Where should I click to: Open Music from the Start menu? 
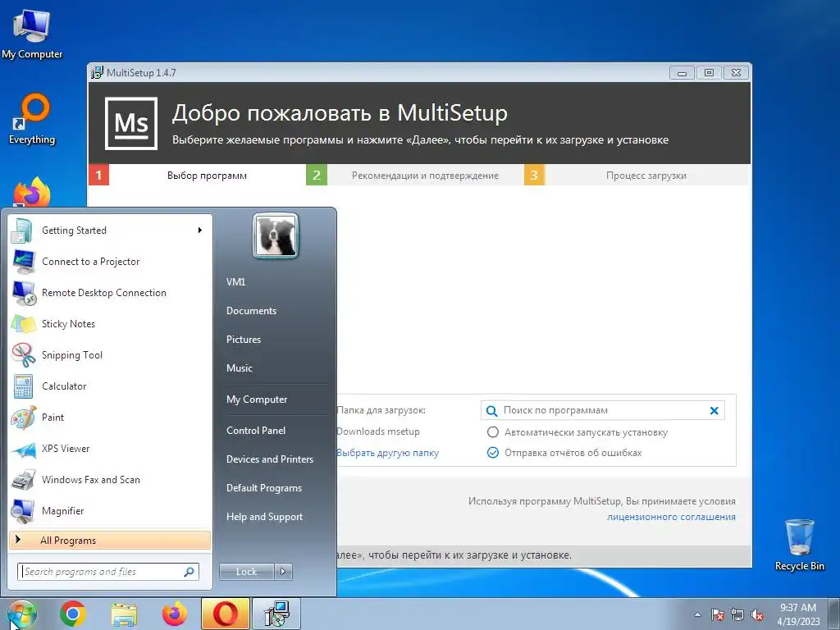(x=239, y=368)
